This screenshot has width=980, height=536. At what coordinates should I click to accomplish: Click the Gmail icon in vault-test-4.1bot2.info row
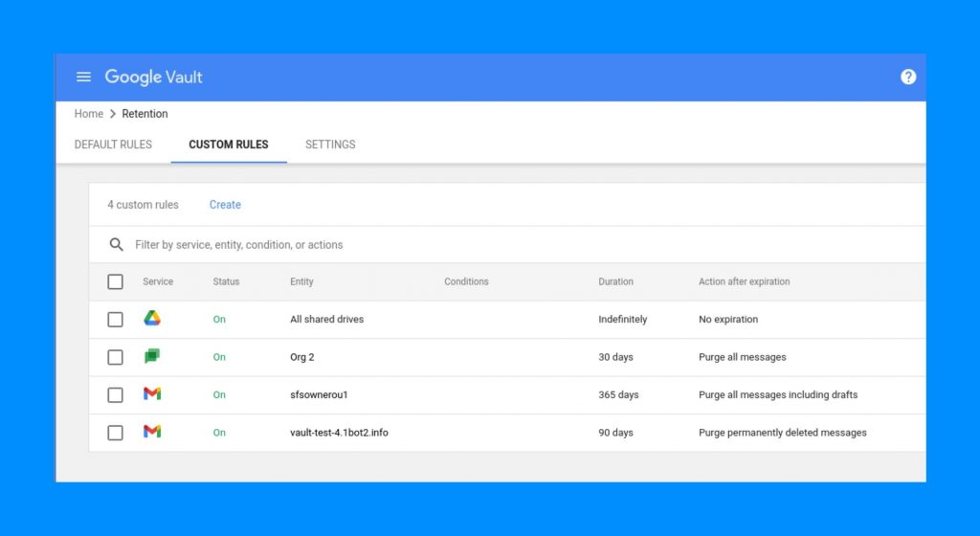click(152, 433)
